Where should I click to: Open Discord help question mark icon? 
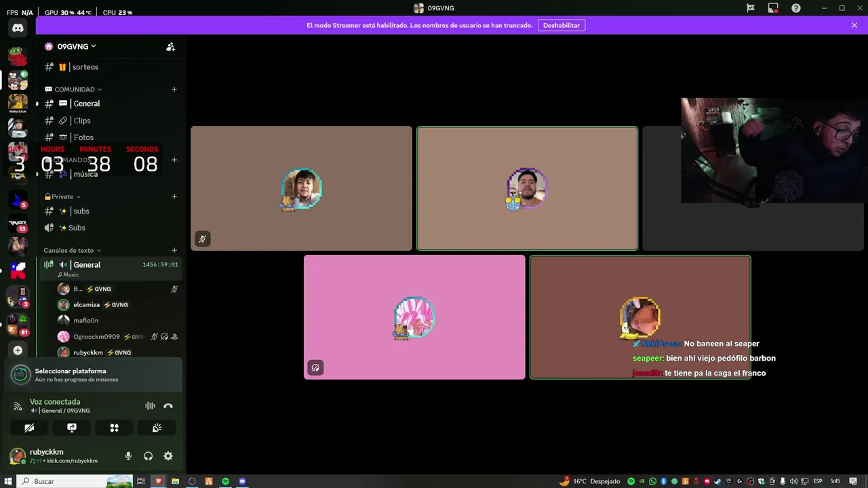click(x=796, y=8)
